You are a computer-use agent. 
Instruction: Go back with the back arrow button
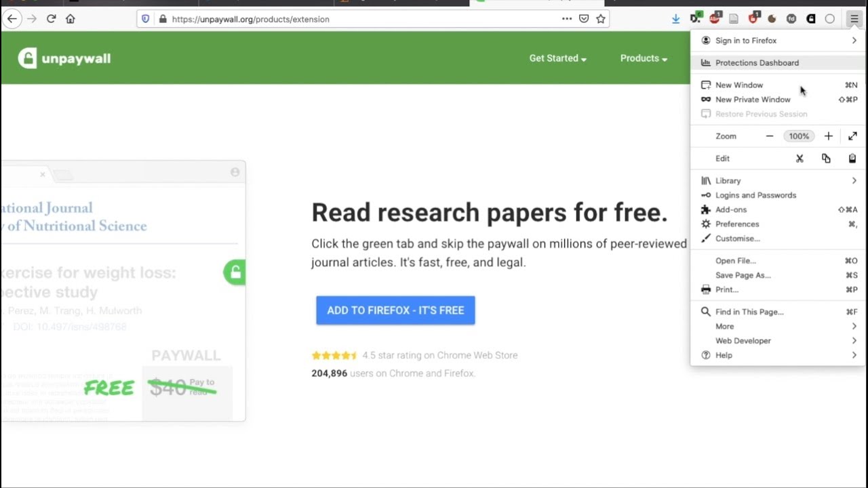[12, 19]
